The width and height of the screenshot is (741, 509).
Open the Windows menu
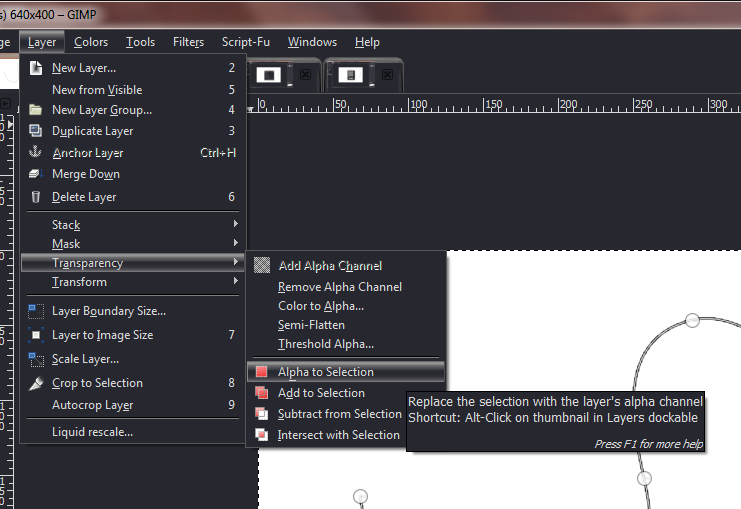tap(312, 42)
